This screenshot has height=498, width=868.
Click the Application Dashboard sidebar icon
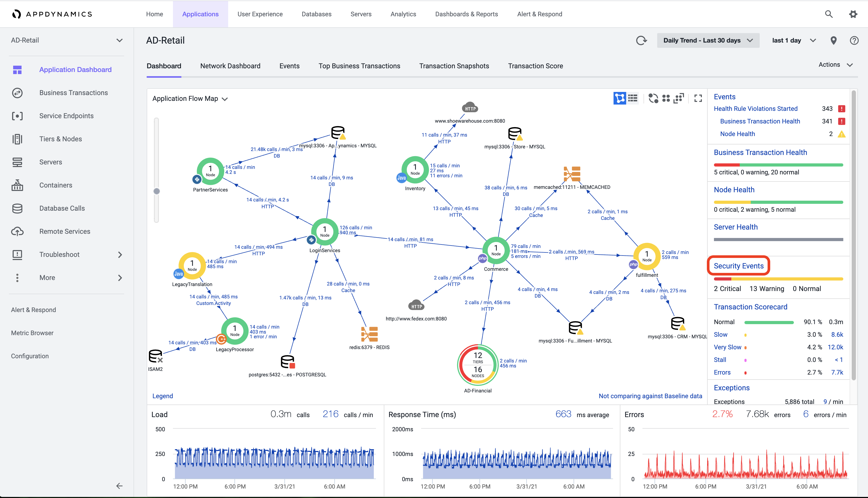pos(17,70)
